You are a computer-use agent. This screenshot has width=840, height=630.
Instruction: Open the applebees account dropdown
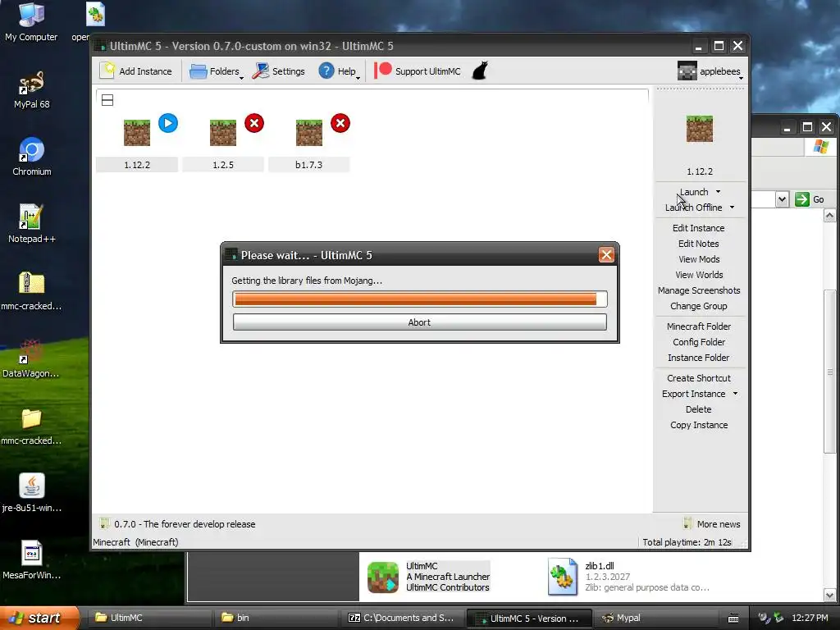(x=710, y=71)
